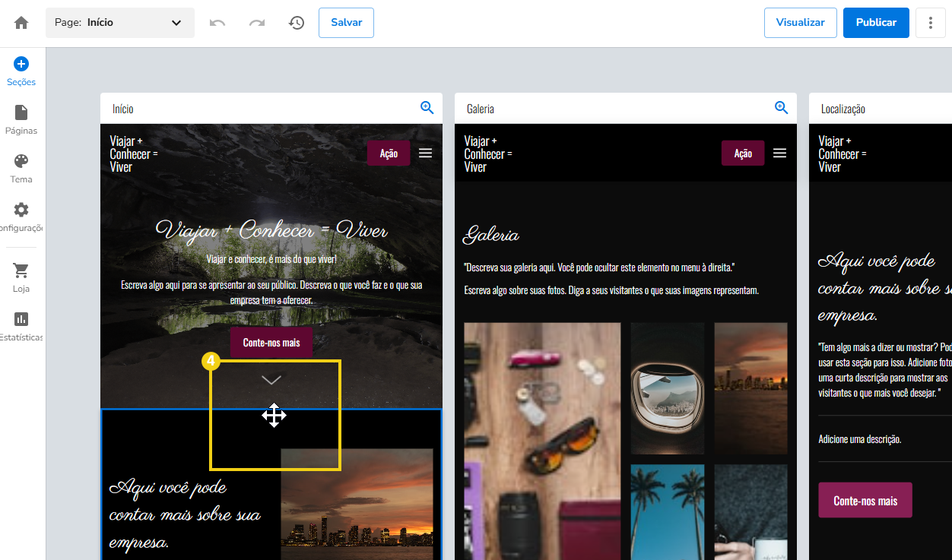Click the Salvar button
This screenshot has height=560, width=952.
click(346, 23)
